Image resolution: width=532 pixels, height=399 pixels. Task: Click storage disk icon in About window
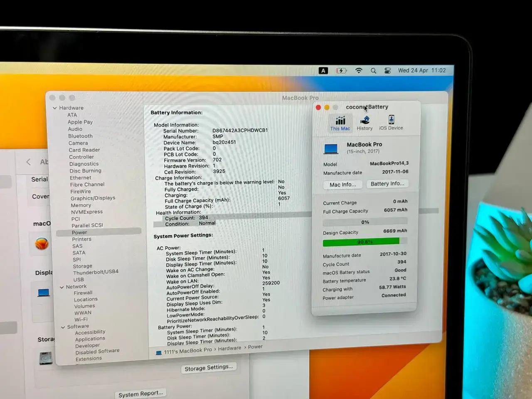click(x=46, y=358)
